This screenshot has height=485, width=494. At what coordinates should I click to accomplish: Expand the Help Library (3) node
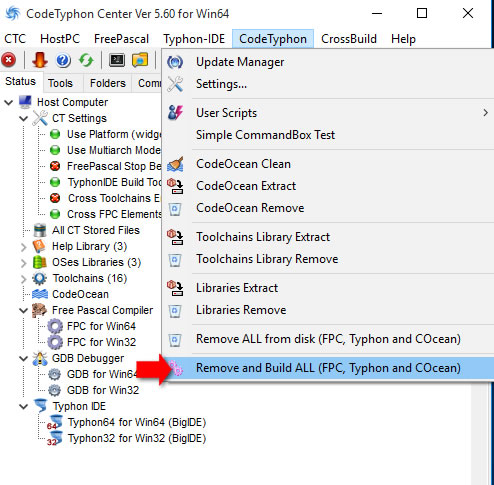23,247
